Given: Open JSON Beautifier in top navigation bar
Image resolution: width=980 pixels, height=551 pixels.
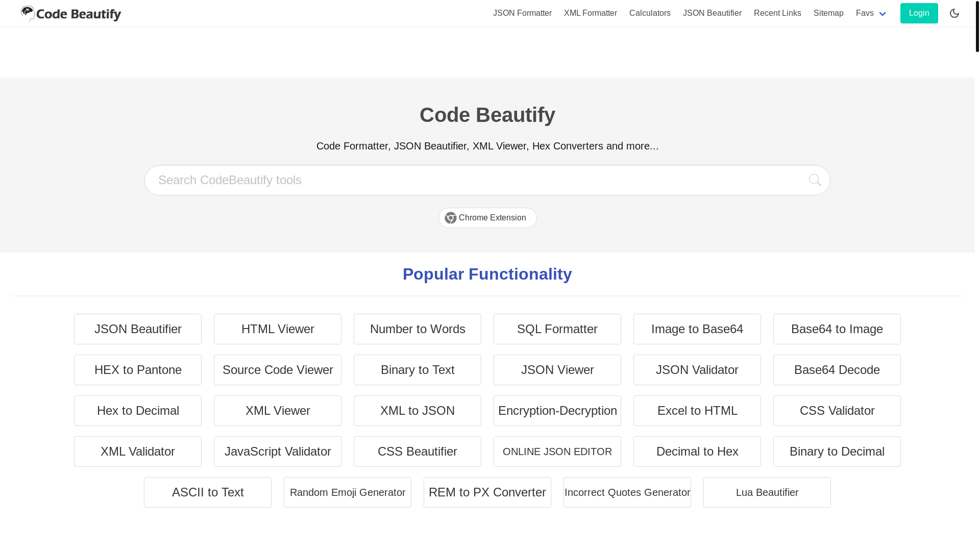Looking at the screenshot, I should tap(712, 13).
